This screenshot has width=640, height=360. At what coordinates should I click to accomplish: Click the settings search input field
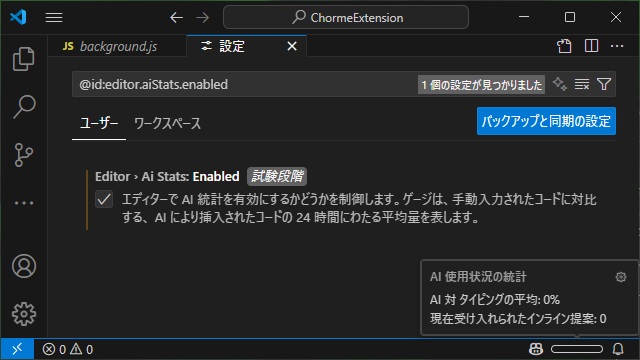click(245, 84)
